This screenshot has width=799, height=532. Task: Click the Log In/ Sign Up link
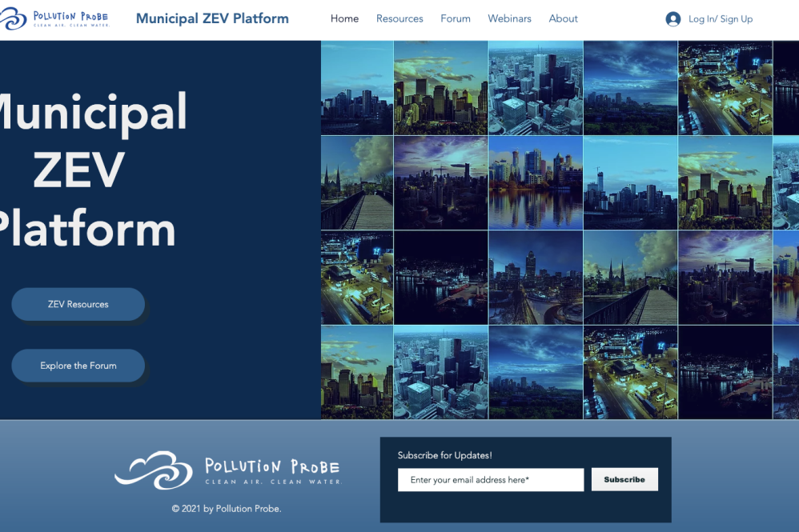click(721, 19)
